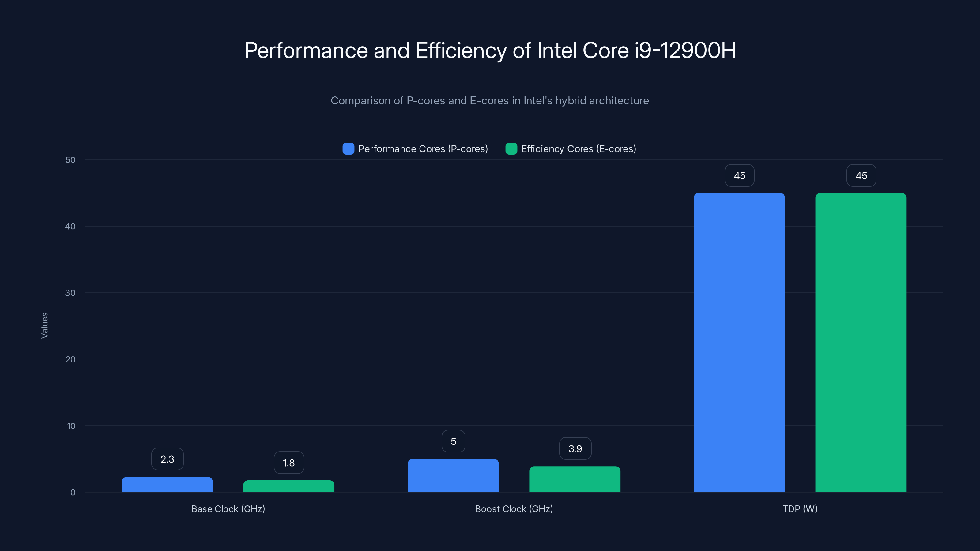
Task: Select the blue TDP bar
Action: pos(739,342)
